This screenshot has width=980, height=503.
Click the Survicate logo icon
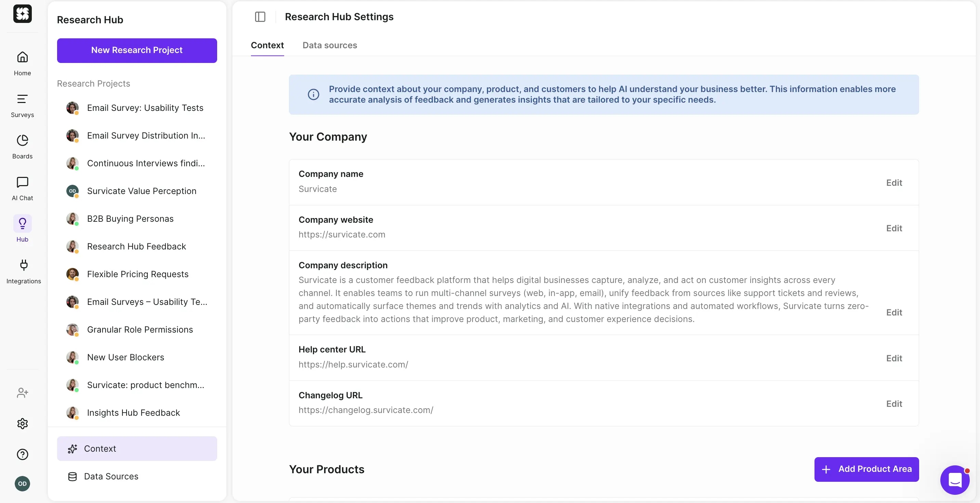pyautogui.click(x=23, y=14)
